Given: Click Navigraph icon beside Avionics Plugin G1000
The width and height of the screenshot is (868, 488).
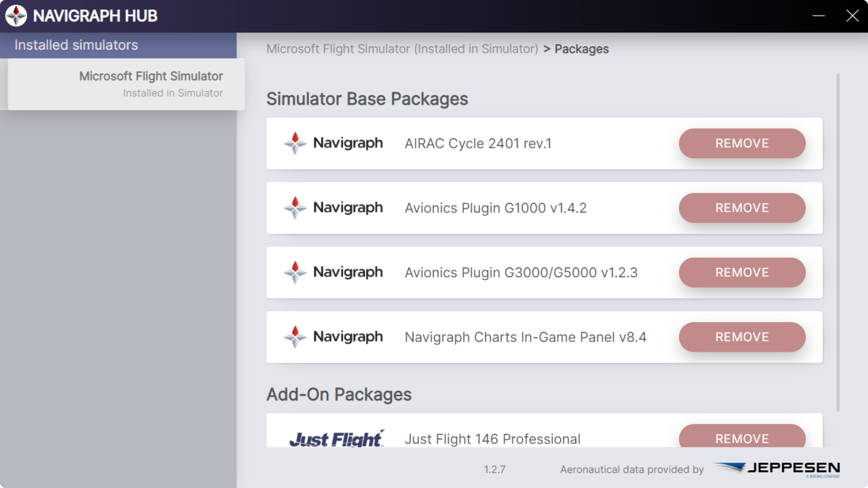Looking at the screenshot, I should click(295, 208).
